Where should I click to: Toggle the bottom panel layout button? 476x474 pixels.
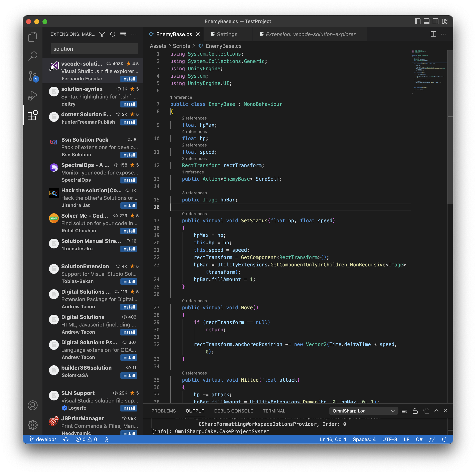click(x=426, y=21)
